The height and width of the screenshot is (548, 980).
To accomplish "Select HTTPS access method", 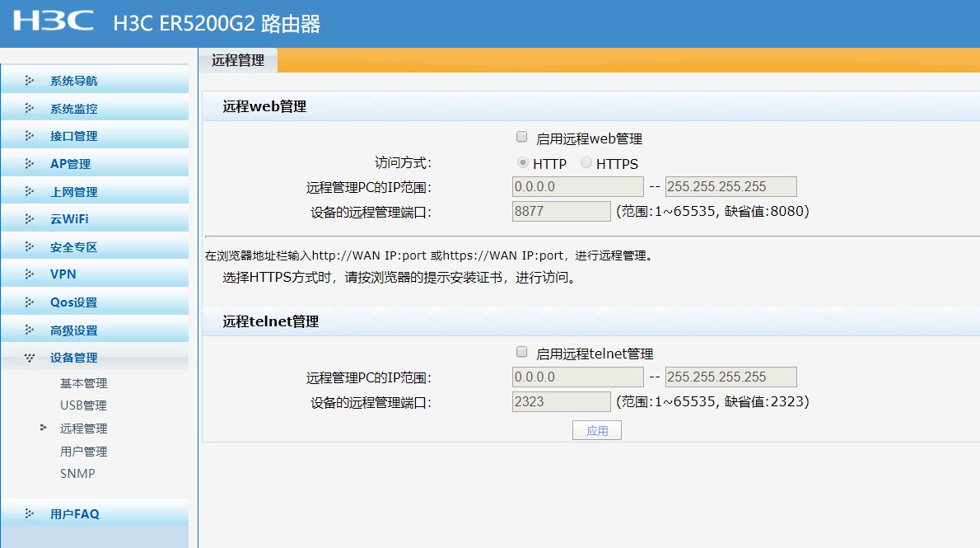I will coord(586,162).
